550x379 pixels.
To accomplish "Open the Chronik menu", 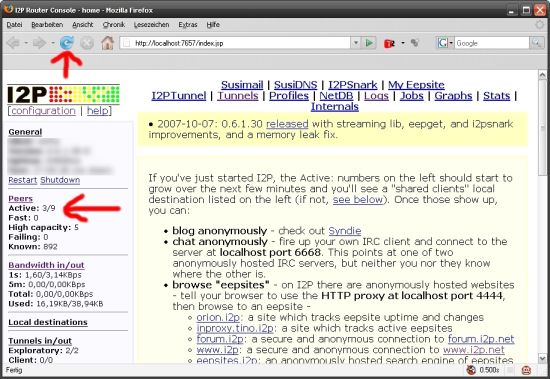I will pyautogui.click(x=114, y=25).
